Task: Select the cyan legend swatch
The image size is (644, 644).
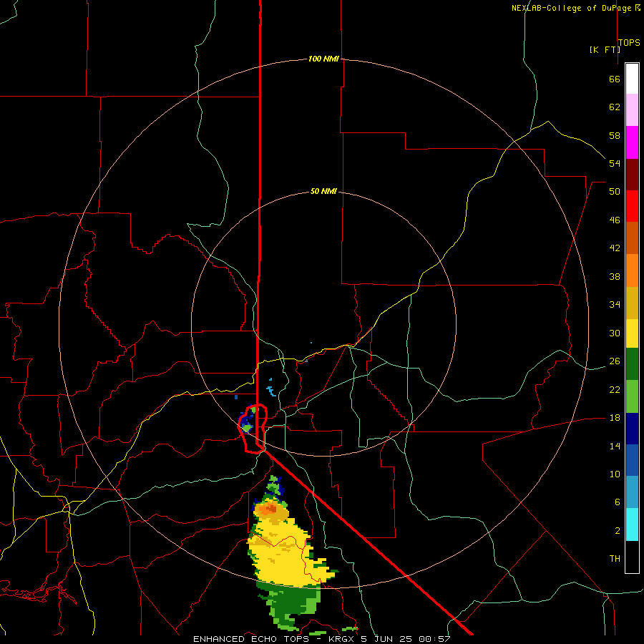Action: [632, 525]
